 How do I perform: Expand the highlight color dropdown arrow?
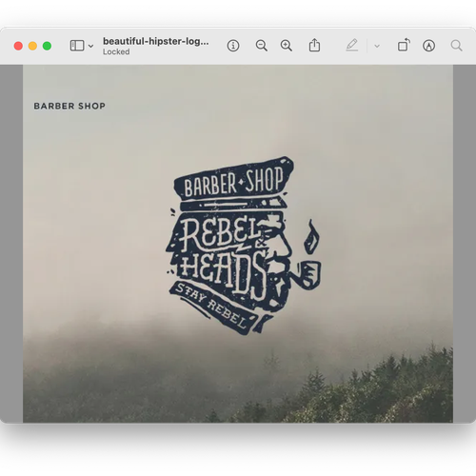pos(377,46)
